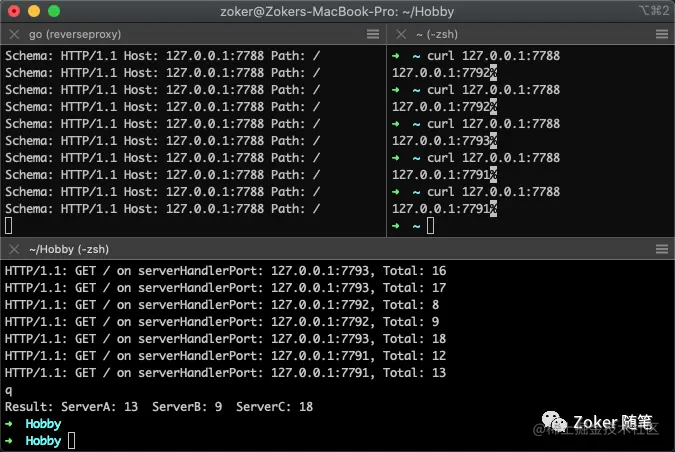Viewport: 675px width, 452px height.
Task: Click the ServerC: 18 value
Action: click(x=275, y=407)
